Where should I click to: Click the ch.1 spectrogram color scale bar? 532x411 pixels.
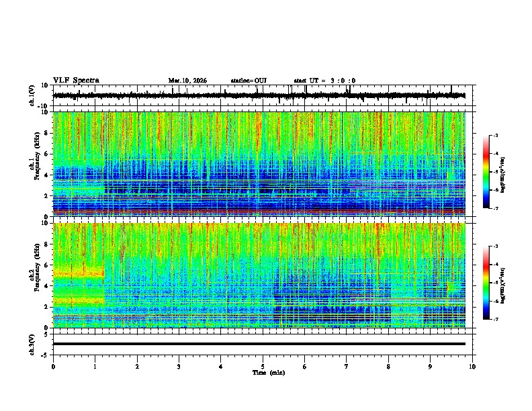[486, 172]
